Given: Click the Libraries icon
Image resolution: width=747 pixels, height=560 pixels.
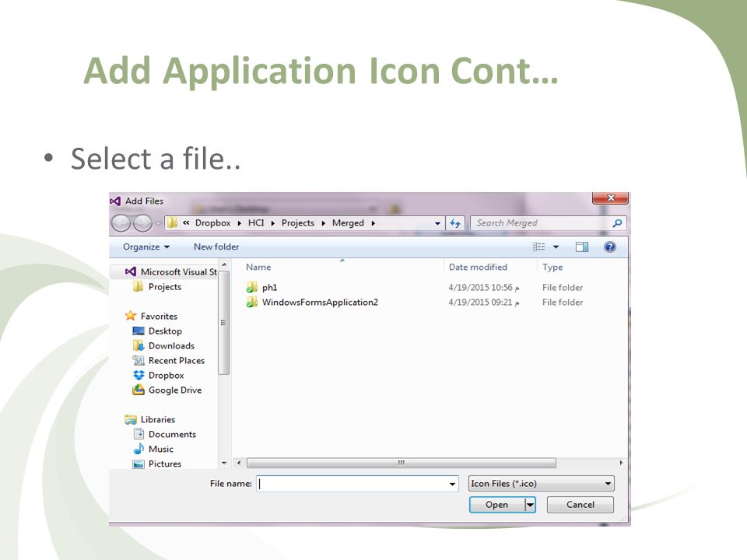Looking at the screenshot, I should tap(130, 419).
